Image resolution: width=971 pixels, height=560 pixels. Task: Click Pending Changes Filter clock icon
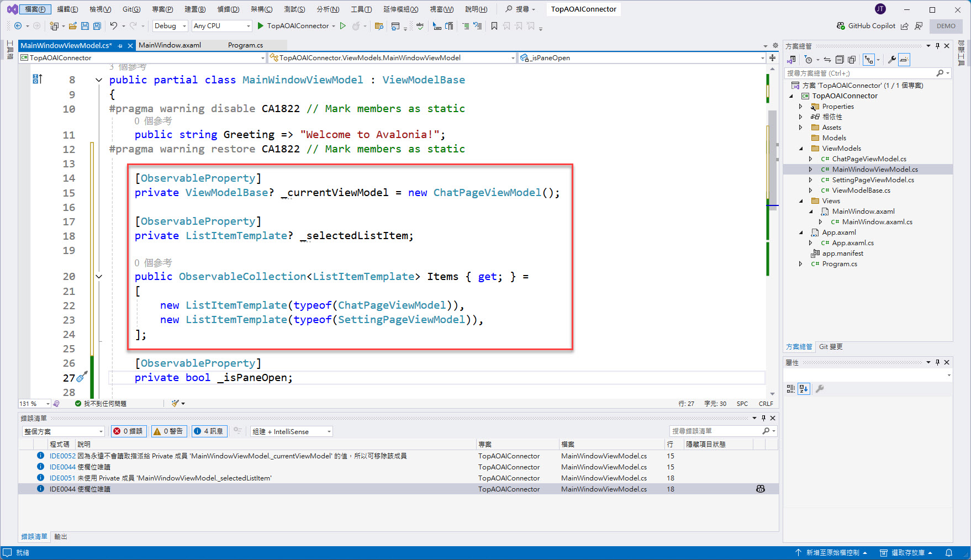coord(809,60)
